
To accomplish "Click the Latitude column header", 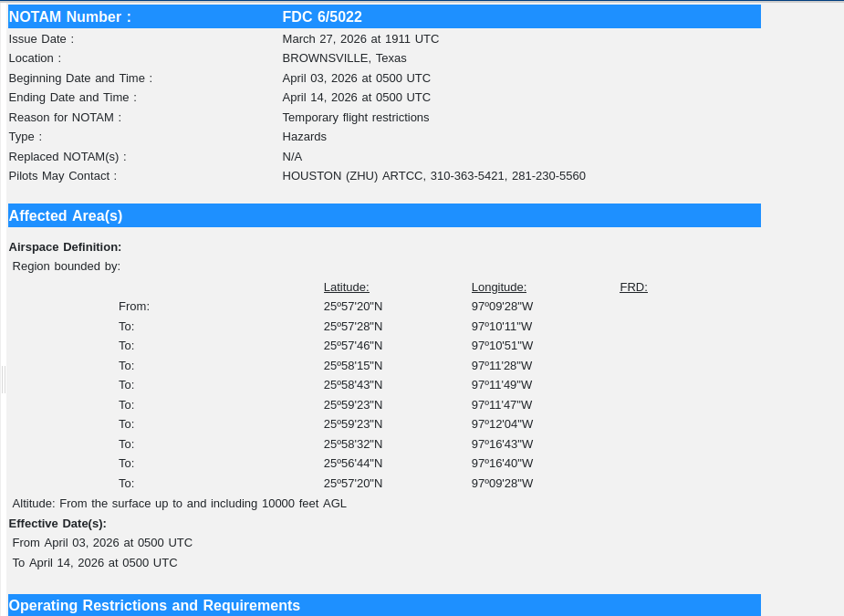I will [346, 287].
